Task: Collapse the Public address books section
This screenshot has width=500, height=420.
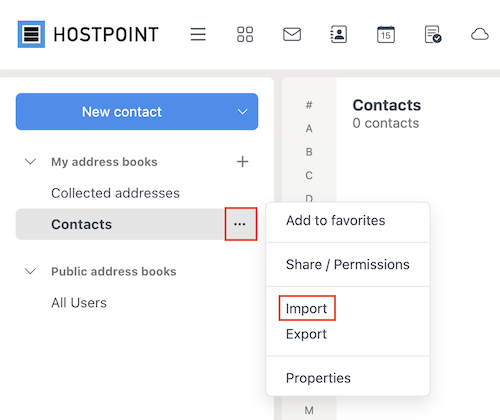Action: coord(31,271)
